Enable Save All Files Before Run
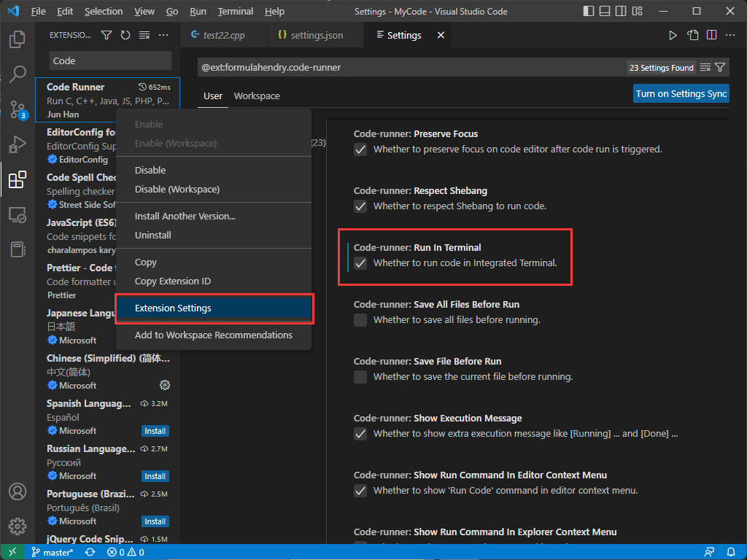Image resolution: width=747 pixels, height=560 pixels. click(x=360, y=320)
